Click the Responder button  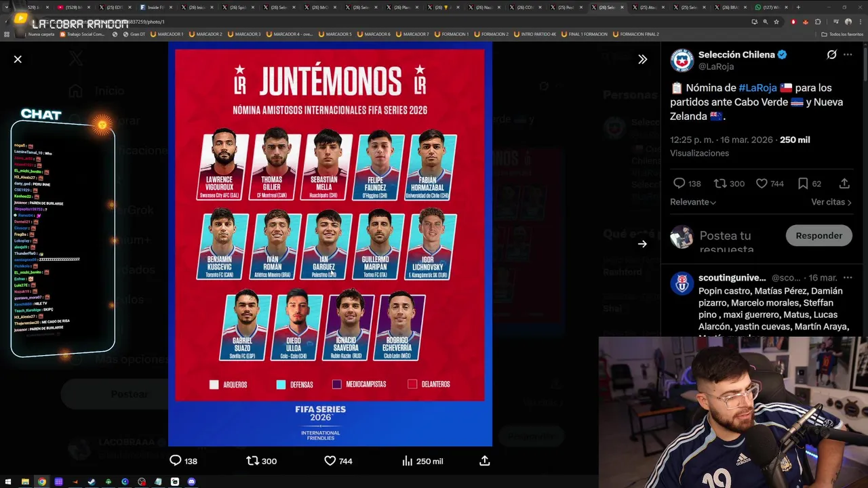(x=818, y=236)
